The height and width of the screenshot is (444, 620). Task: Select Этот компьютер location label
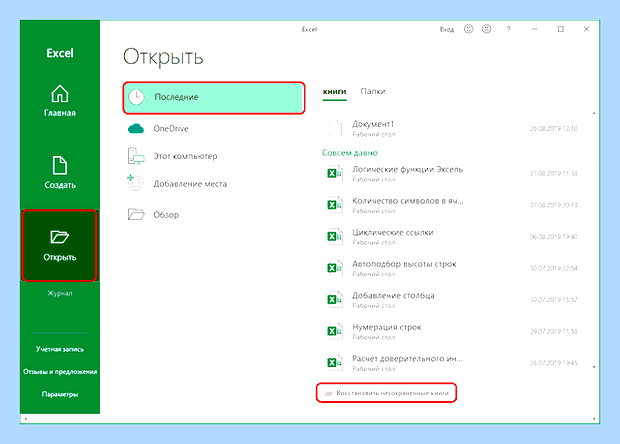coord(185,156)
